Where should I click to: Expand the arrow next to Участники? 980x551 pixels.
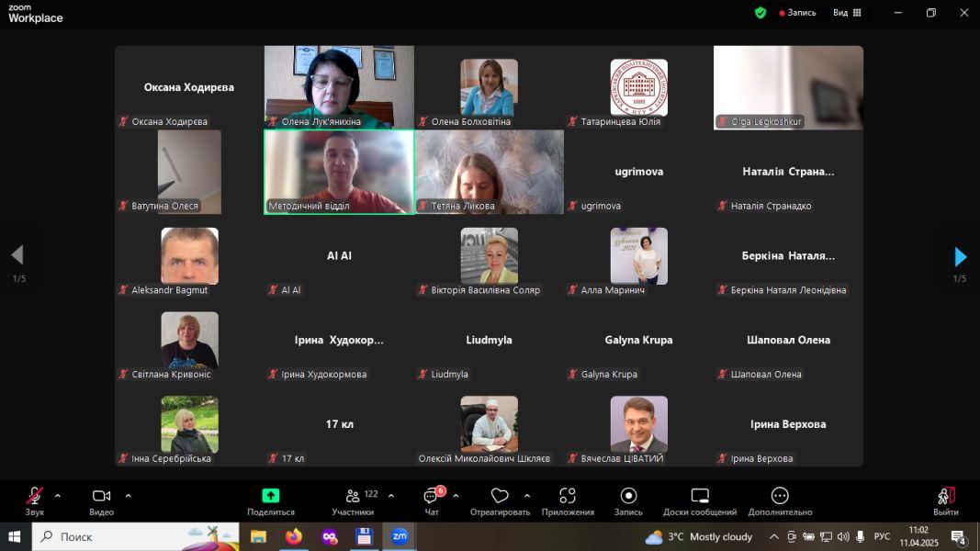coord(391,496)
